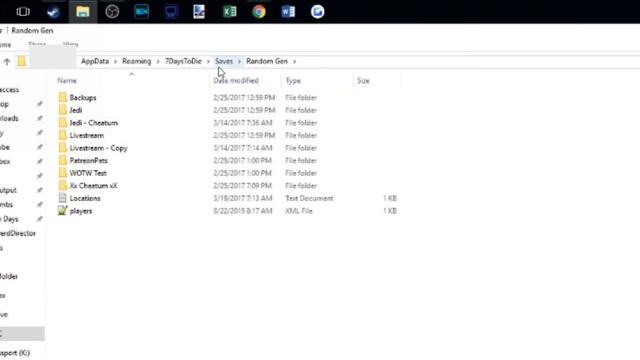Image resolution: width=640 pixels, height=360 pixels.
Task: Open the drive (K:) in sidebar
Action: coord(15,353)
